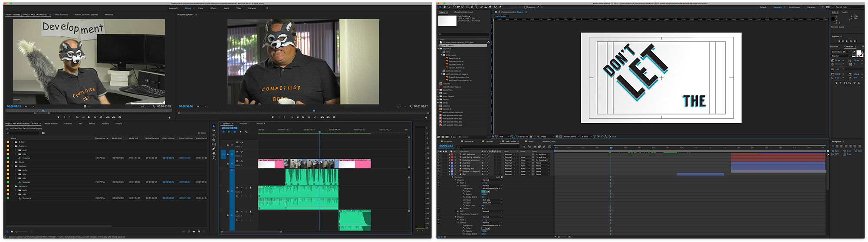Click the timeline wrench display settings icon
This screenshot has width=868, height=242.
coord(246,132)
